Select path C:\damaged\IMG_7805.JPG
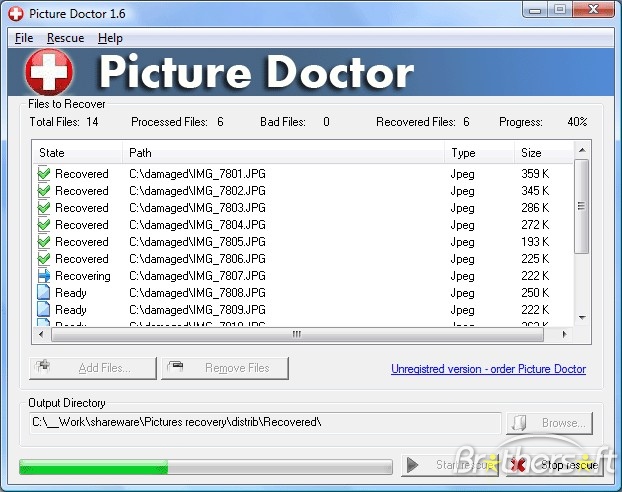Image resolution: width=622 pixels, height=492 pixels. pos(197,242)
